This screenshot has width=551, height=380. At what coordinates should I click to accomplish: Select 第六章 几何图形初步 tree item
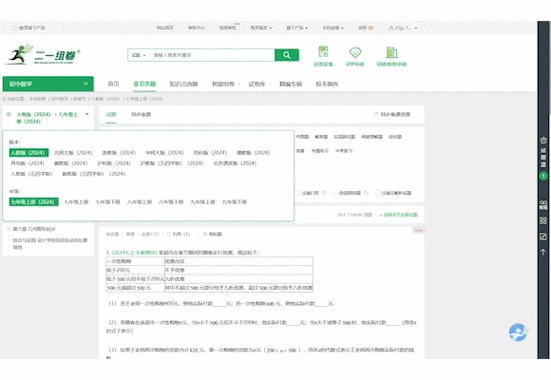point(34,229)
